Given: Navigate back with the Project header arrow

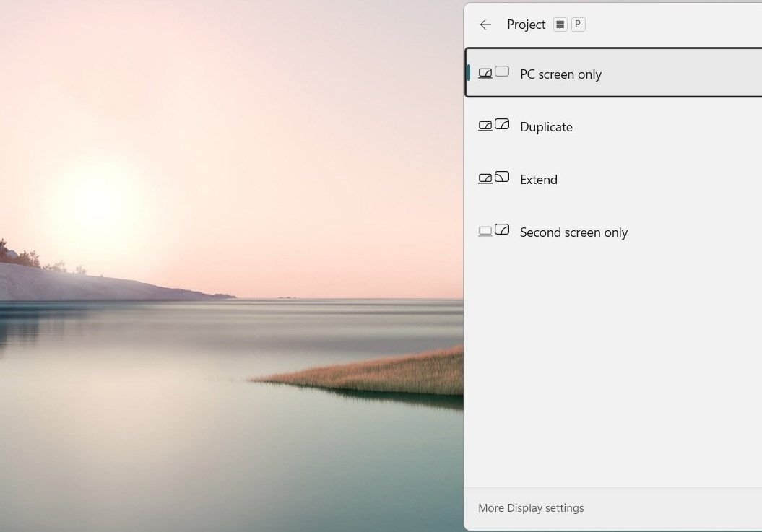Looking at the screenshot, I should pyautogui.click(x=485, y=25).
